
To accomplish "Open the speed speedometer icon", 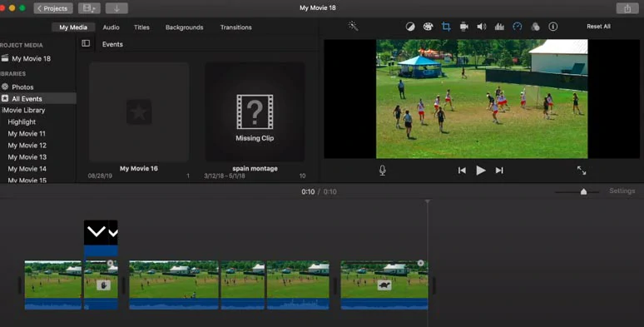I will [517, 27].
